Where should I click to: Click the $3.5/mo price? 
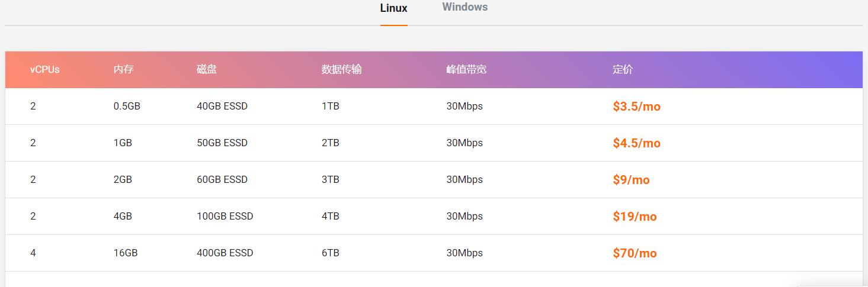point(636,107)
